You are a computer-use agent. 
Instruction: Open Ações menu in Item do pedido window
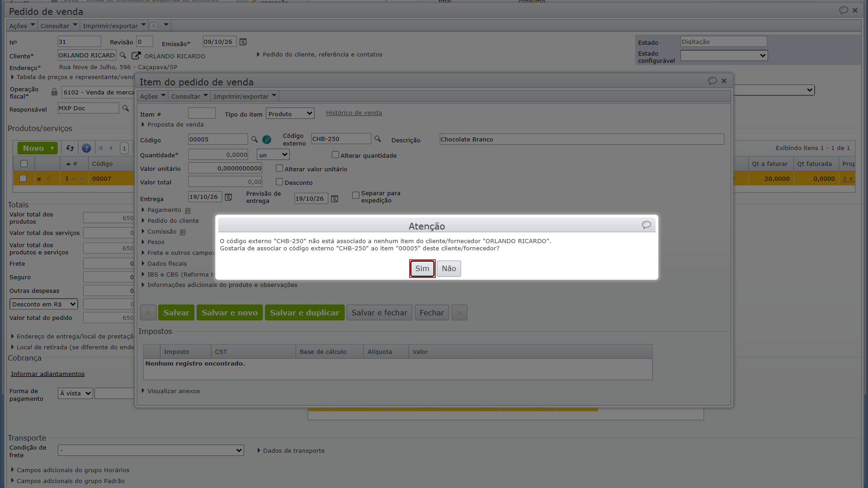153,96
